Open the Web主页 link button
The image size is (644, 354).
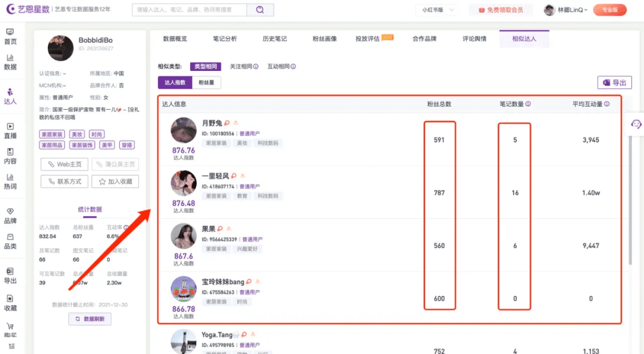pyautogui.click(x=64, y=164)
